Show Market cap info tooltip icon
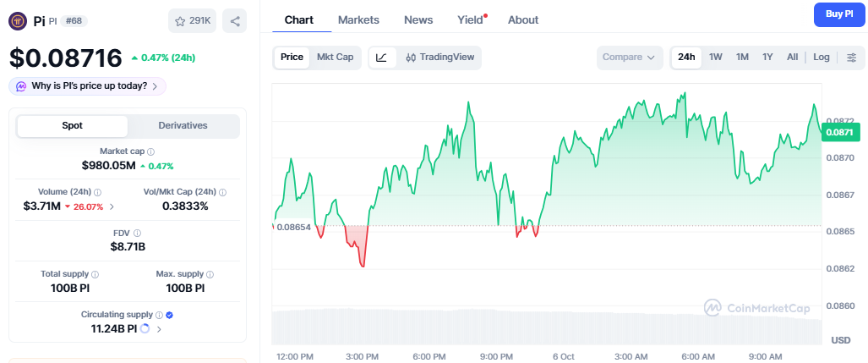Viewport: 868px width, 363px height. [x=150, y=151]
